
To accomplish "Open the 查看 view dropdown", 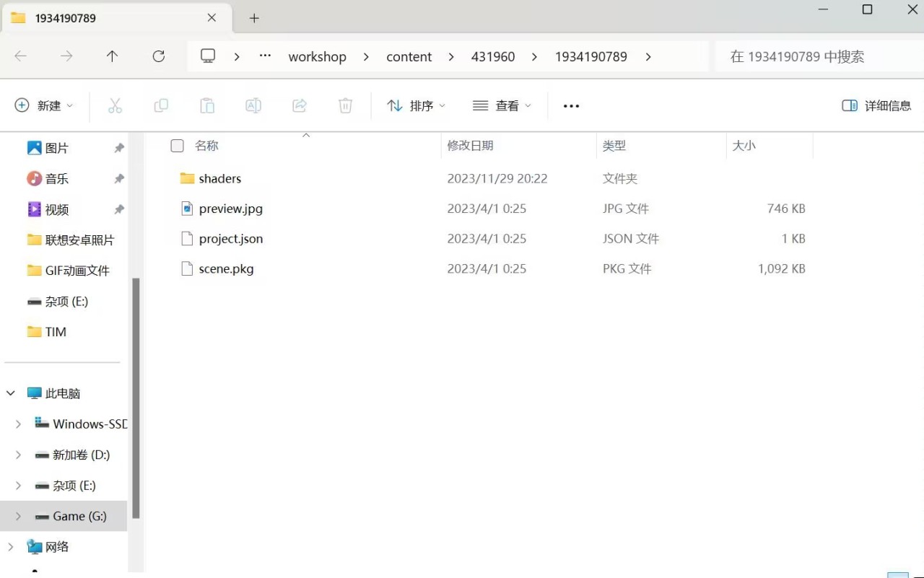I will click(x=502, y=106).
